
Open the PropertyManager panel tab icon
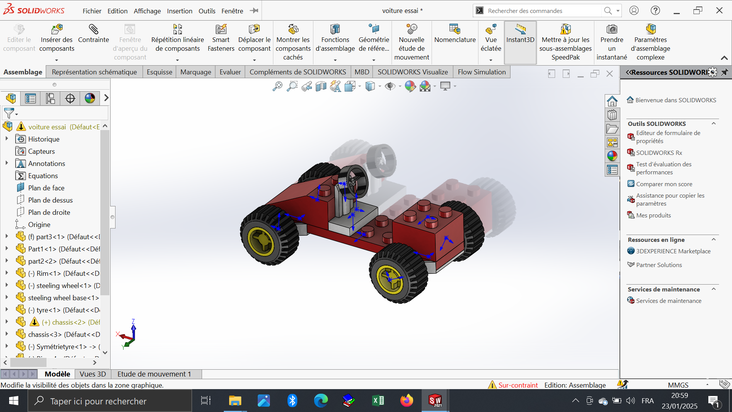pos(31,98)
